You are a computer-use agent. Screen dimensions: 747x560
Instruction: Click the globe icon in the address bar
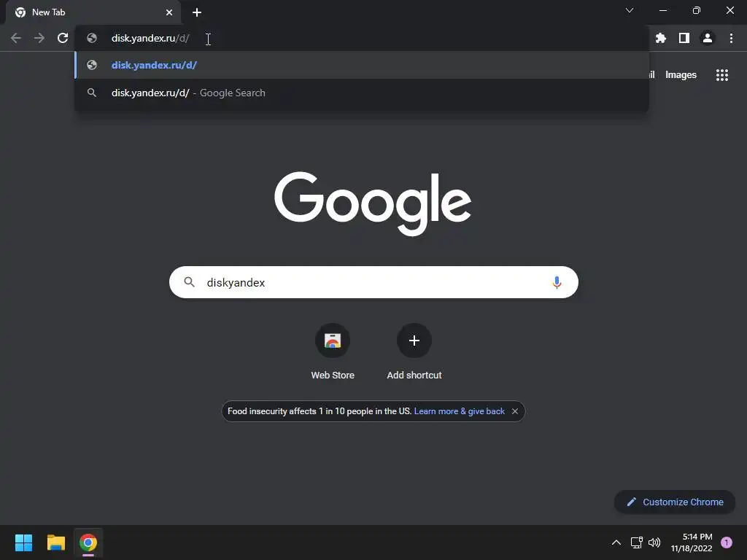92,38
